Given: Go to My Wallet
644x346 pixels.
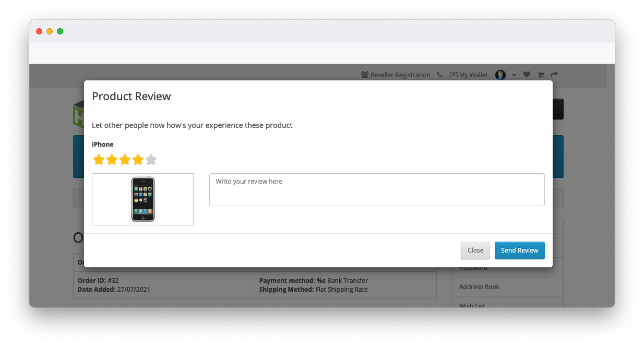Looking at the screenshot, I should pos(469,75).
